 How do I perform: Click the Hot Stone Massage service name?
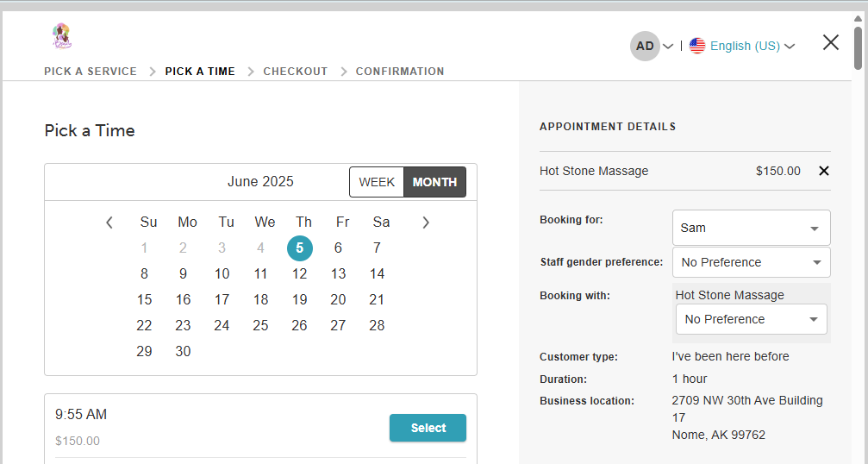[594, 171]
